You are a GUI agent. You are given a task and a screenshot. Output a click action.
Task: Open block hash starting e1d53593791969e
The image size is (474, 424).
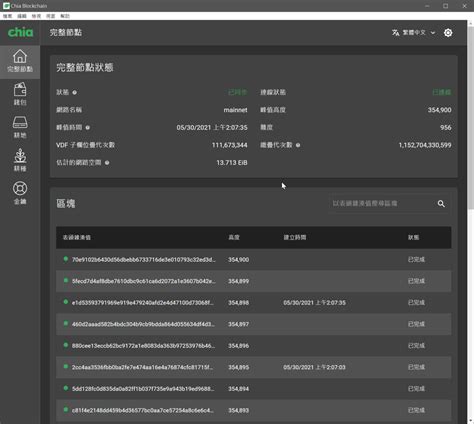pos(143,303)
